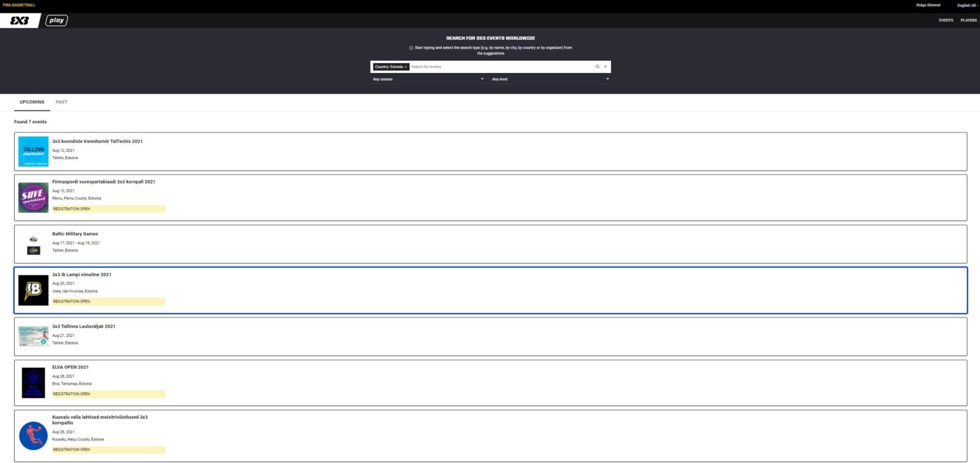The image size is (980, 463).
Task: Remove the Country: Estonia filter chip
Action: pos(405,67)
